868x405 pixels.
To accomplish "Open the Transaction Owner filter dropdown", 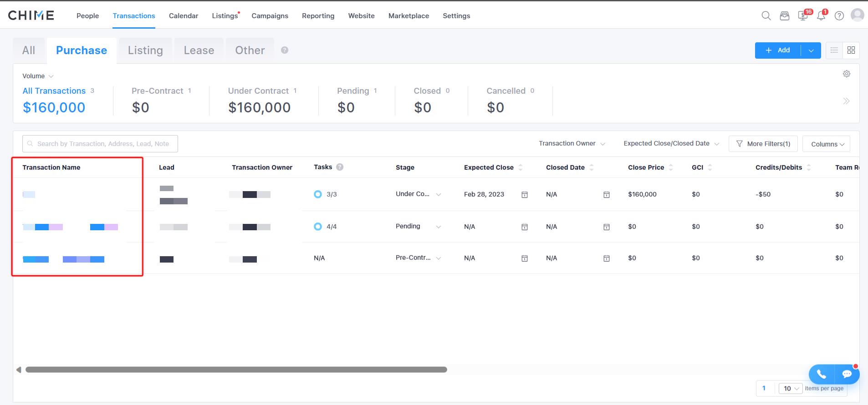I will [572, 143].
